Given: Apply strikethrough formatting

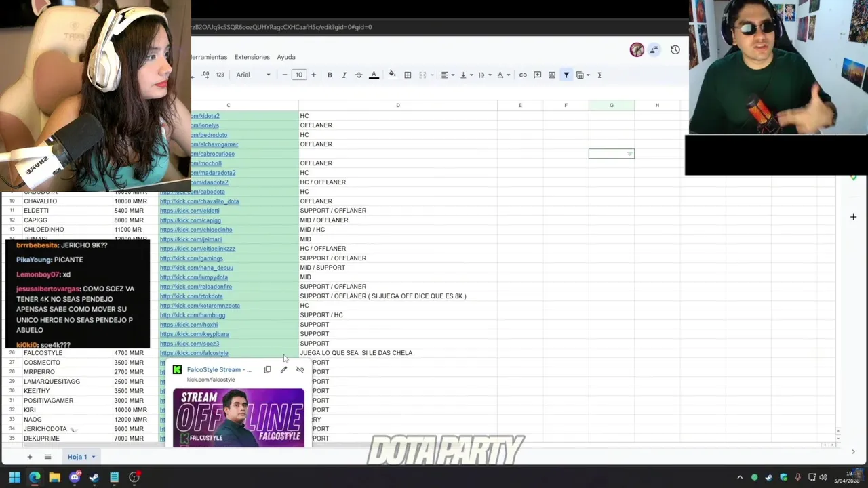Looking at the screenshot, I should click(359, 75).
